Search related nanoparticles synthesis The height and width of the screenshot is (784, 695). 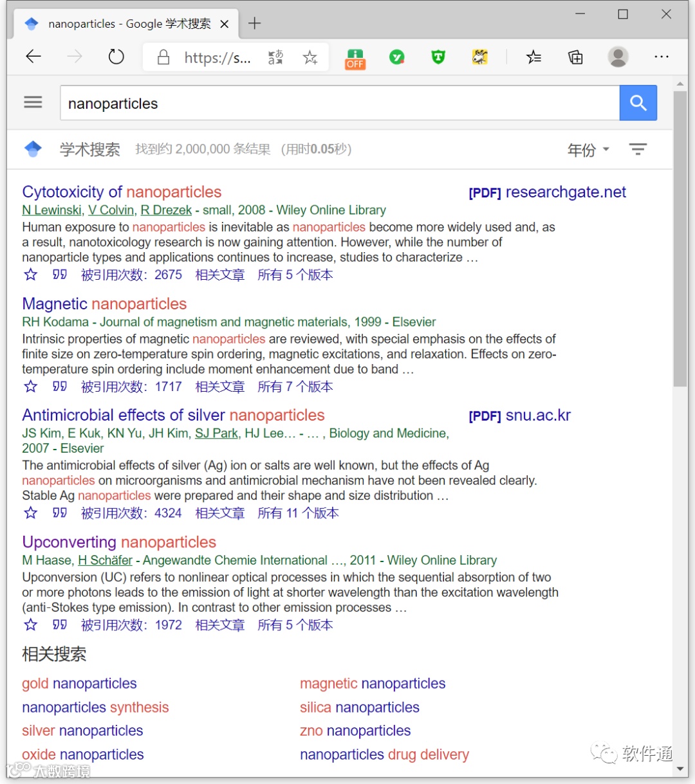click(95, 707)
